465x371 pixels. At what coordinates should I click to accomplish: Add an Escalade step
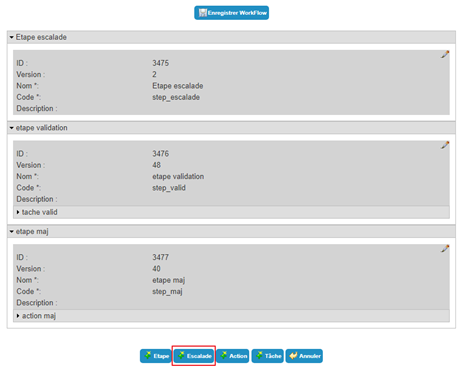(194, 356)
